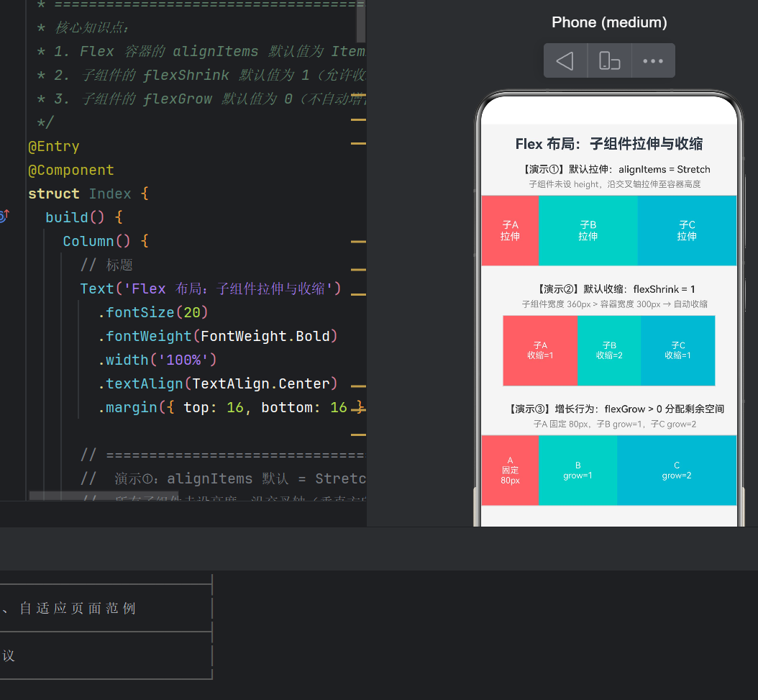Click the gutter override icon beside build()
The height and width of the screenshot is (700, 758).
4,216
